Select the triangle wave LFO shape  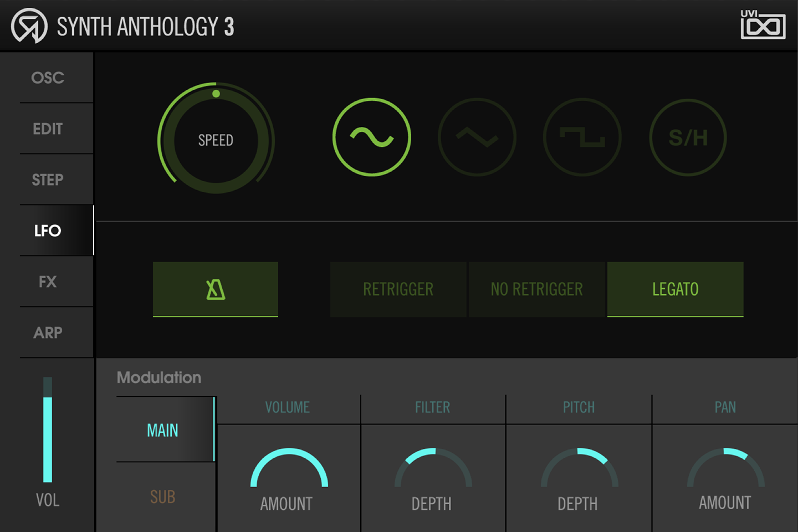tap(477, 136)
